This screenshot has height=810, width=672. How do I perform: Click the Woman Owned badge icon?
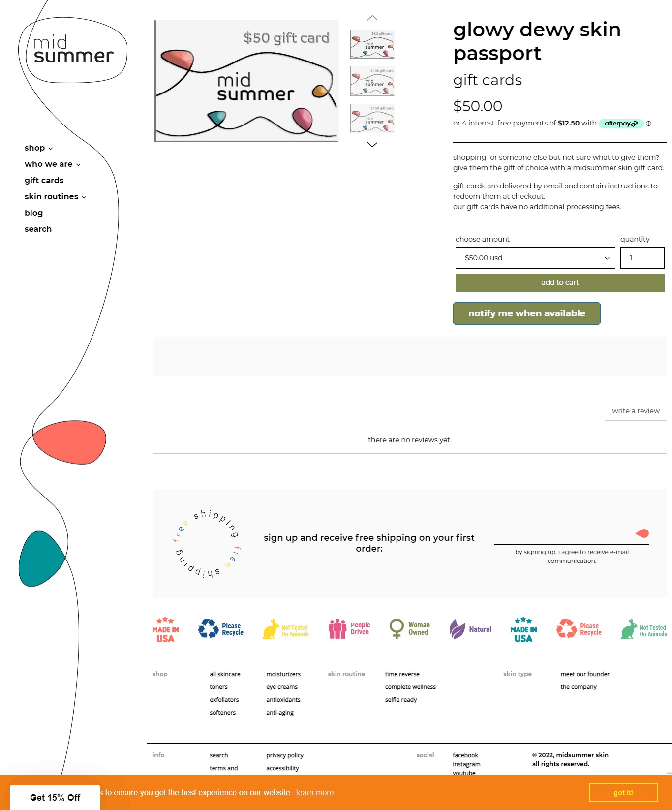[397, 628]
